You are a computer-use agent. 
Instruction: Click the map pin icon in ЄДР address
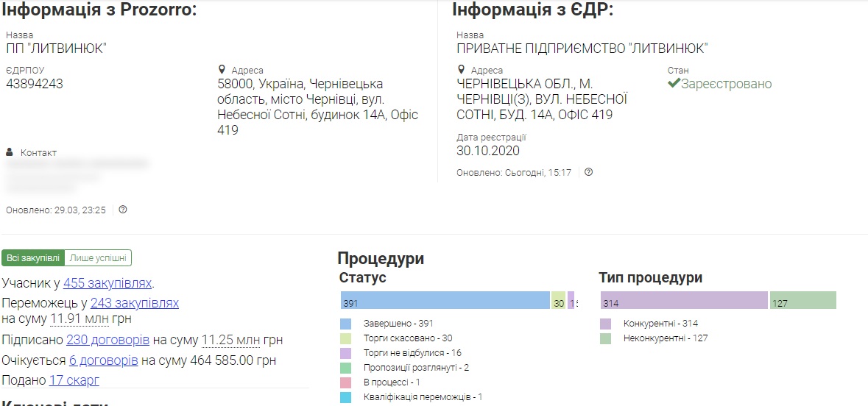(x=461, y=70)
